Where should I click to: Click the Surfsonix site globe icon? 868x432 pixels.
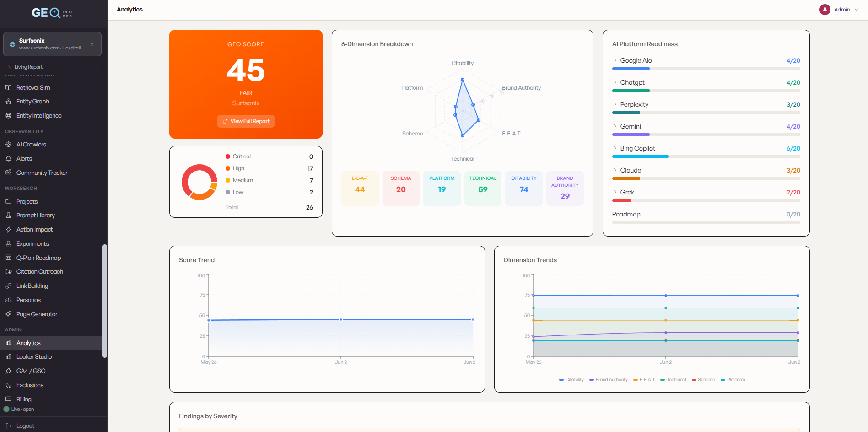(12, 44)
